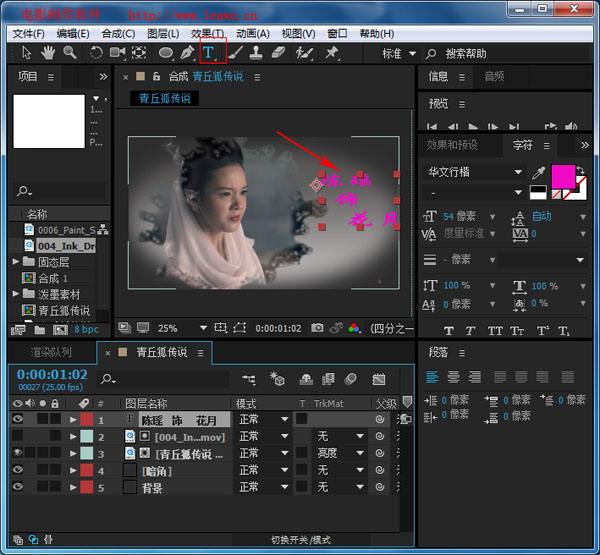This screenshot has height=555, width=600.
Task: Toggle Draft 3D in timeline
Action: (277, 379)
